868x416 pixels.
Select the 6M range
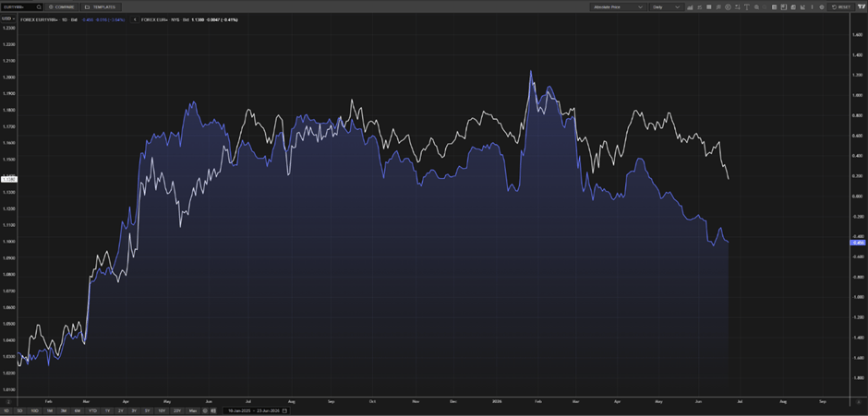[78, 411]
